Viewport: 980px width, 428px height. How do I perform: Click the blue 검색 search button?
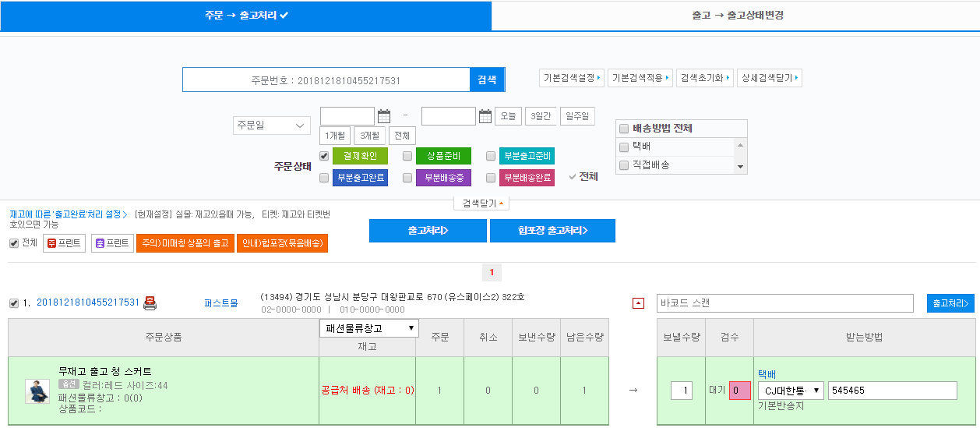click(x=487, y=80)
